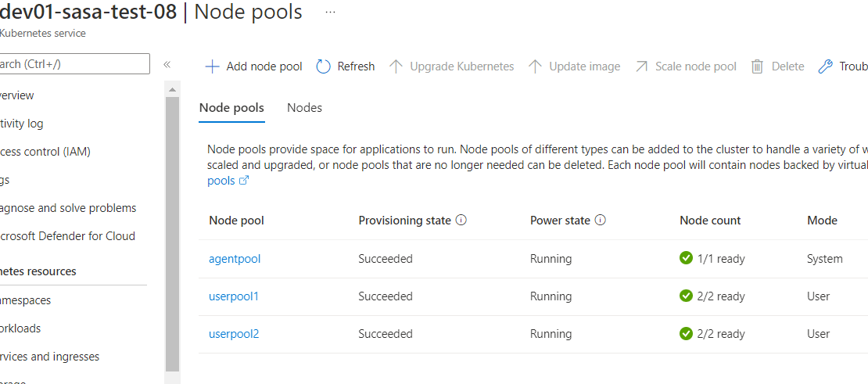Image resolution: width=868 pixels, height=384 pixels.
Task: Click the sidebar vertical scrollbar thumb
Action: coord(173,234)
